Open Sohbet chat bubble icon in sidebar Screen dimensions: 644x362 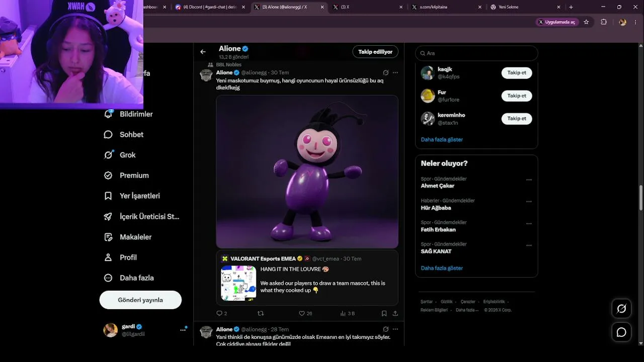click(x=108, y=135)
